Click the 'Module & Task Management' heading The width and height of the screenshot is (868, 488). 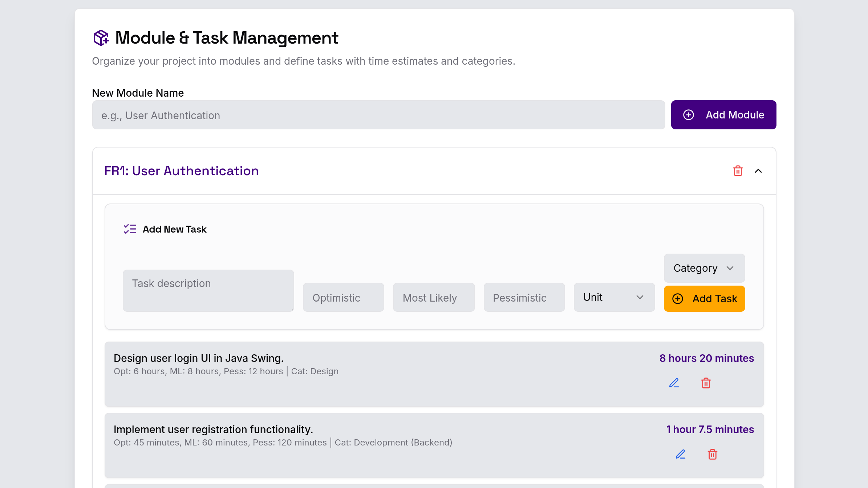point(227,38)
